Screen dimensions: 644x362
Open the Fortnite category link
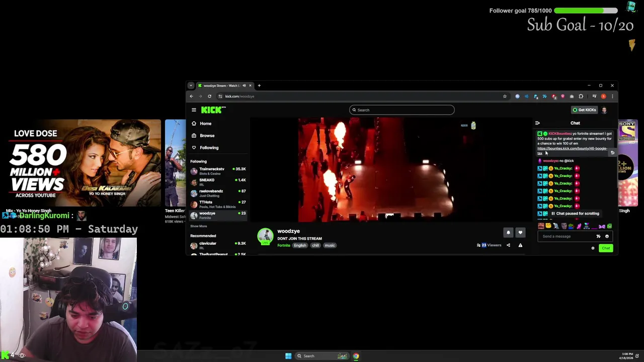(x=284, y=245)
